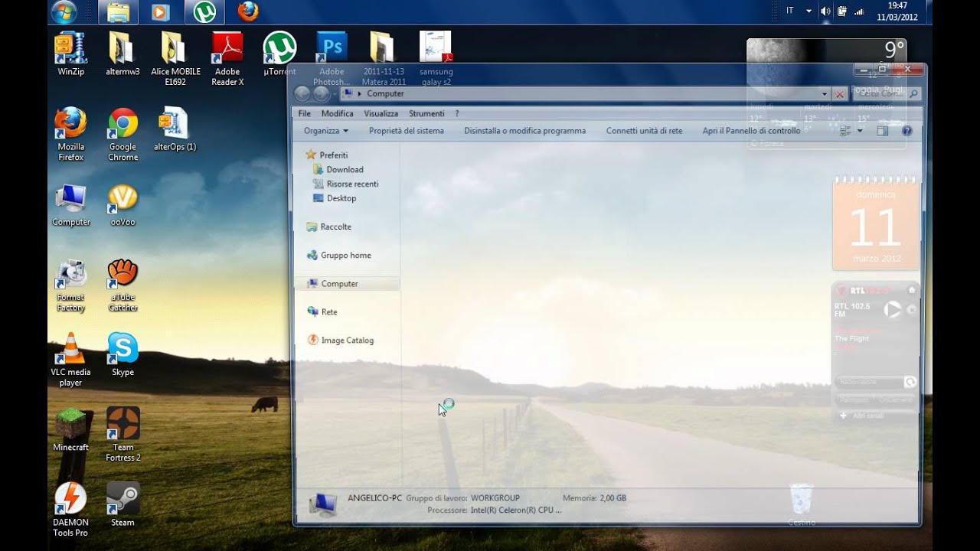Select Preferiti in navigation pane
Image resolution: width=980 pixels, height=551 pixels.
tap(327, 155)
